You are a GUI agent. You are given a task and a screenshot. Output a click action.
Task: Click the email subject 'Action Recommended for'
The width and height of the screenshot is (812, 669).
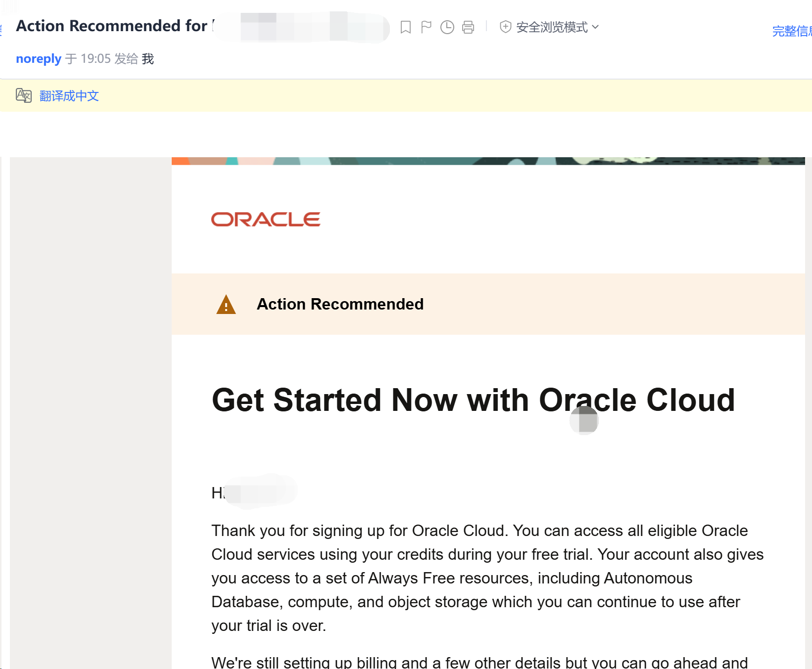[112, 26]
